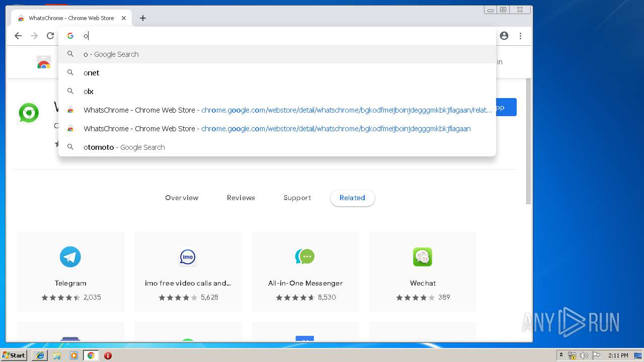
Task: Open 'imo free video calls and...' title
Action: [188, 283]
